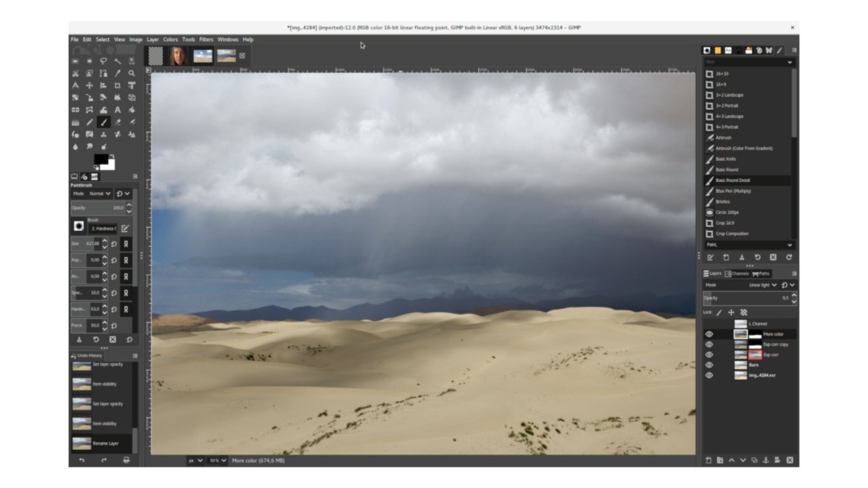This screenshot has width=868, height=488.
Task: Duplicate layer icon in Layers panel
Action: pos(754,460)
